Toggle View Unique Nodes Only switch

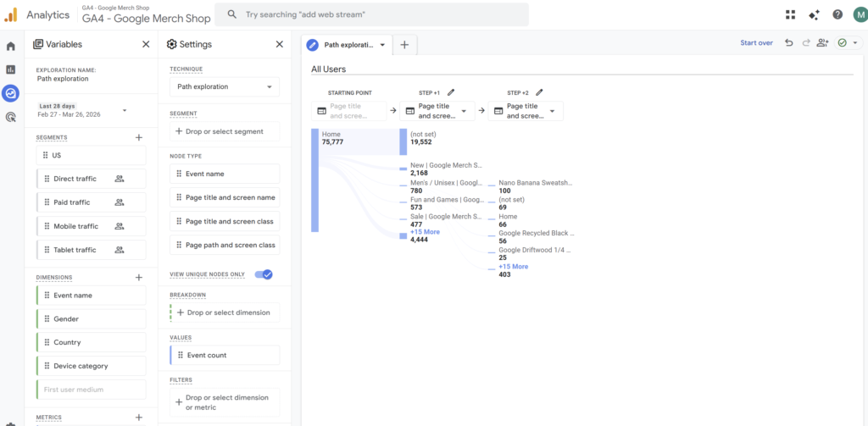pos(264,274)
